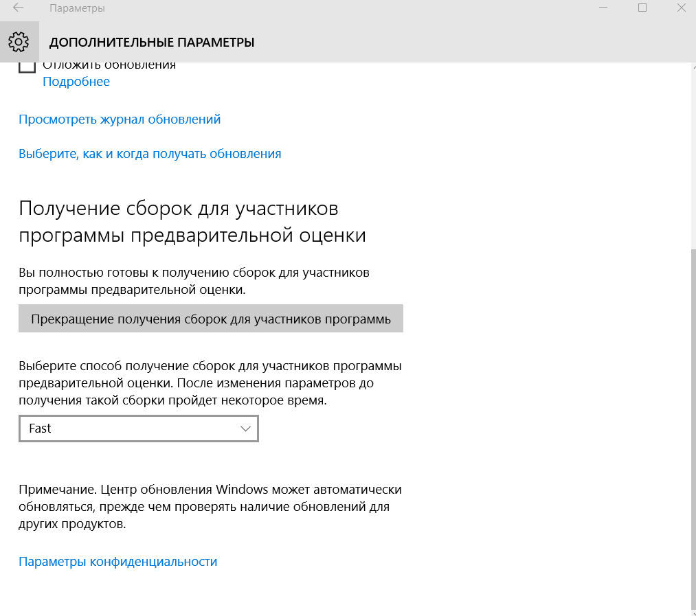Open Выберите, как и когда получать обновления
696x616 pixels.
pos(150,154)
